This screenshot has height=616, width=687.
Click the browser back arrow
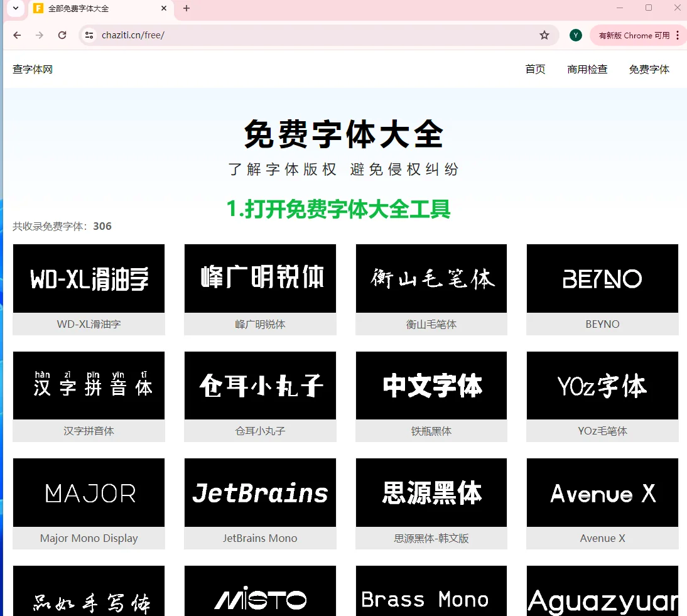tap(17, 35)
